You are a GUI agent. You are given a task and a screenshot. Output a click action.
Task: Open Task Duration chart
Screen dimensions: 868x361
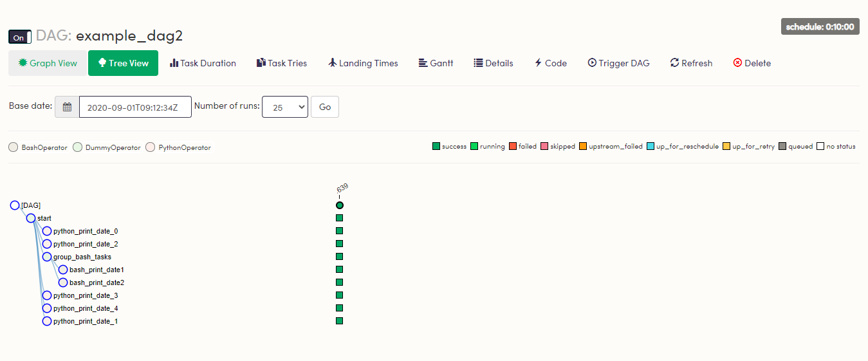[203, 63]
